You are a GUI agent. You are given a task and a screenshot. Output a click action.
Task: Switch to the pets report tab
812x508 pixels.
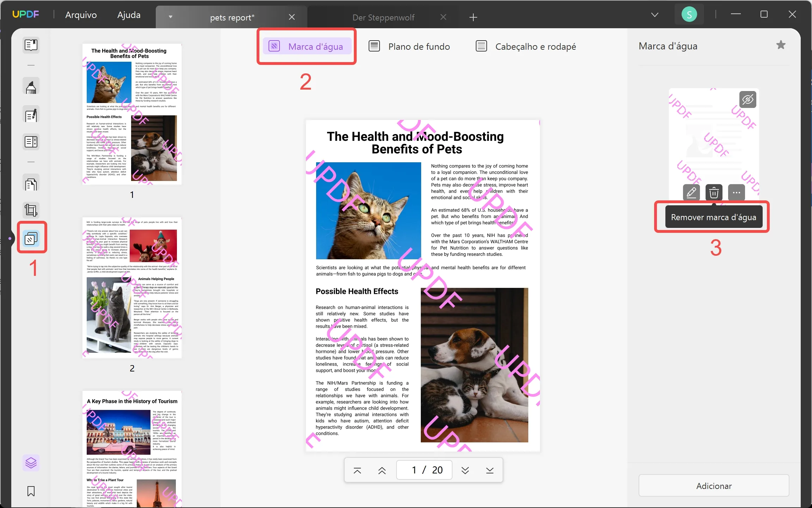click(x=232, y=17)
